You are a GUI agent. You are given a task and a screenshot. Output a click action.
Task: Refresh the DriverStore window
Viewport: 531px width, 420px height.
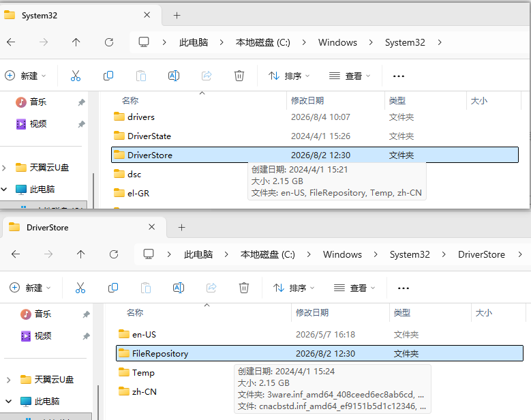[x=113, y=254]
